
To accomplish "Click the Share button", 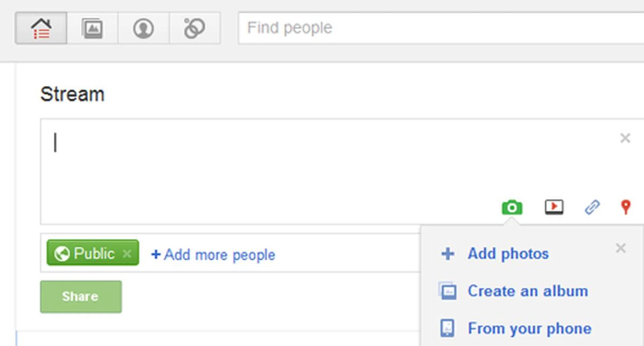I will [81, 297].
